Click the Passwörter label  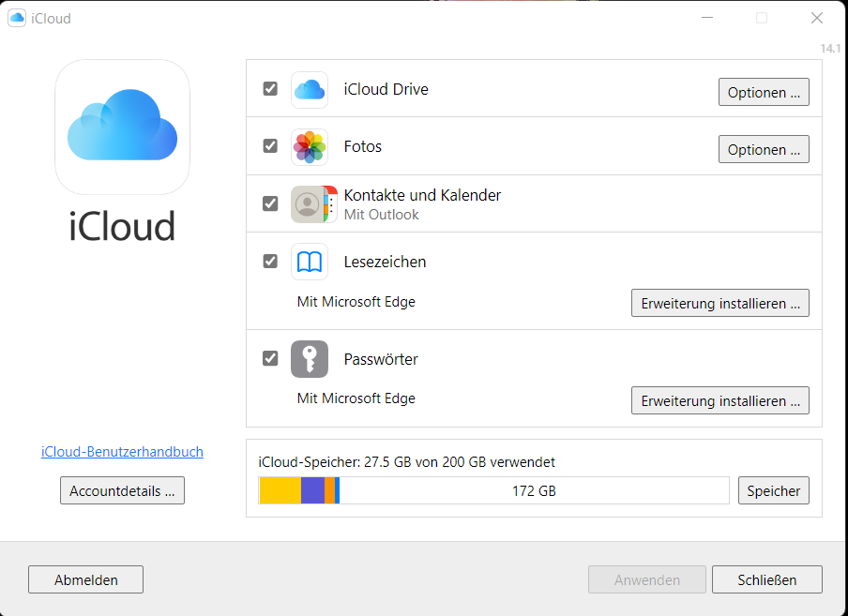381,359
